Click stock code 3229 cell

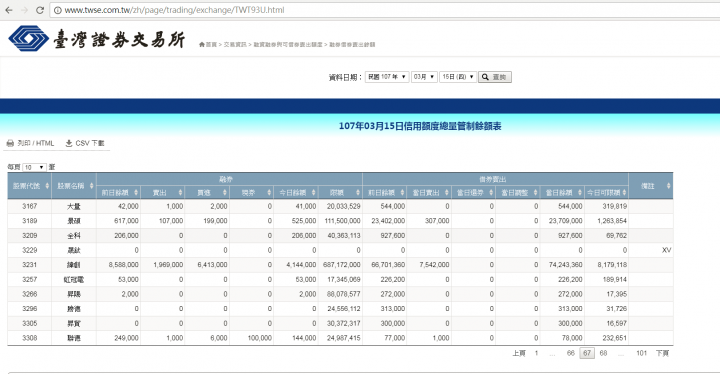click(29, 250)
